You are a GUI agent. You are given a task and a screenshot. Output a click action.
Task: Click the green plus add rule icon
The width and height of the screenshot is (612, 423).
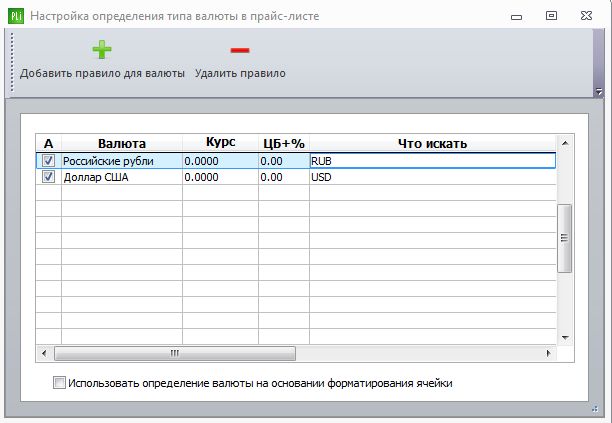(x=102, y=50)
